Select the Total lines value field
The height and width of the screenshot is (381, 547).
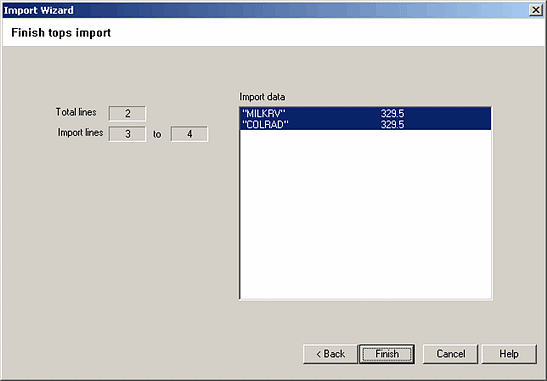(x=127, y=113)
